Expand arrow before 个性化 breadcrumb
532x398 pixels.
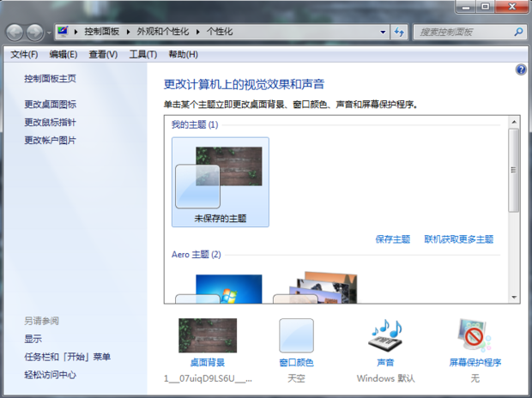[x=198, y=32]
